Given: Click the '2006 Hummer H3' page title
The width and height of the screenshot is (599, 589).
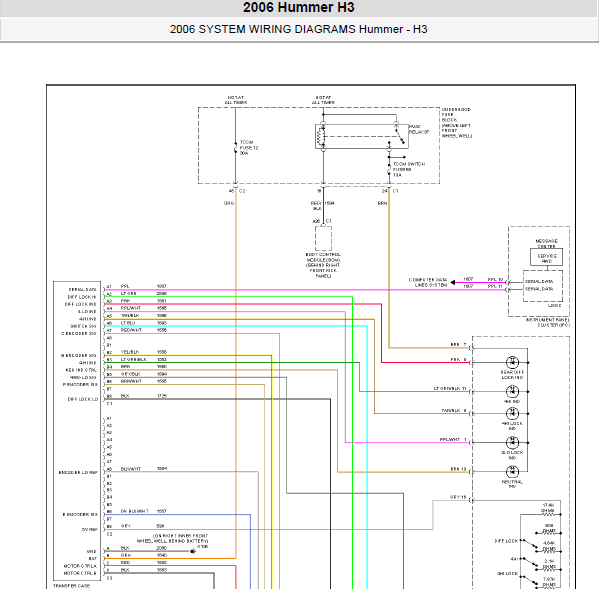Looking at the screenshot, I should [299, 7].
